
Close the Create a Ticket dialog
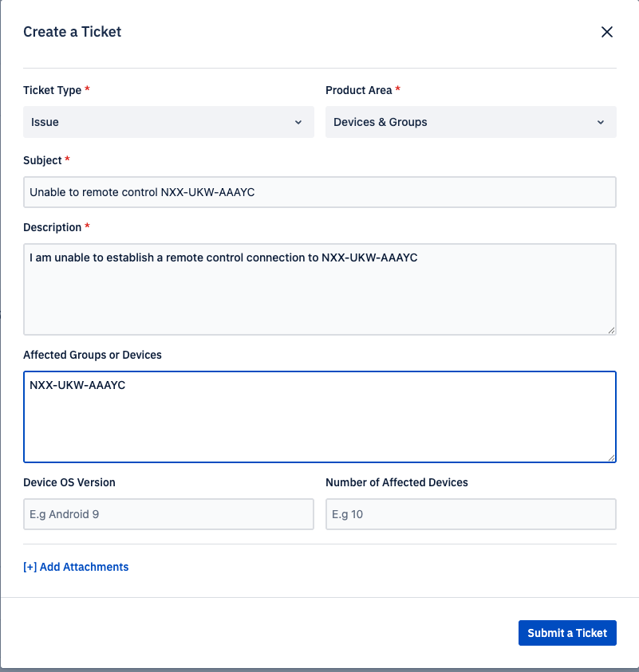click(x=607, y=32)
